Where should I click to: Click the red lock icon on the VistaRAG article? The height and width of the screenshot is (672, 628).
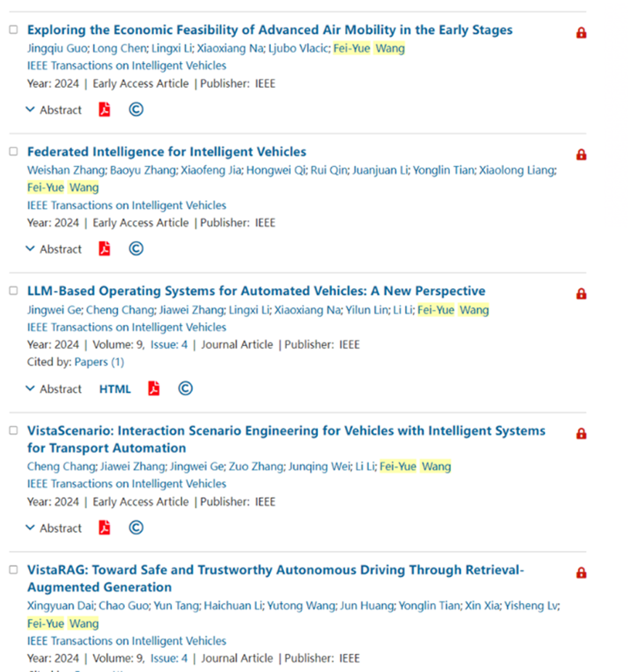pyautogui.click(x=581, y=573)
